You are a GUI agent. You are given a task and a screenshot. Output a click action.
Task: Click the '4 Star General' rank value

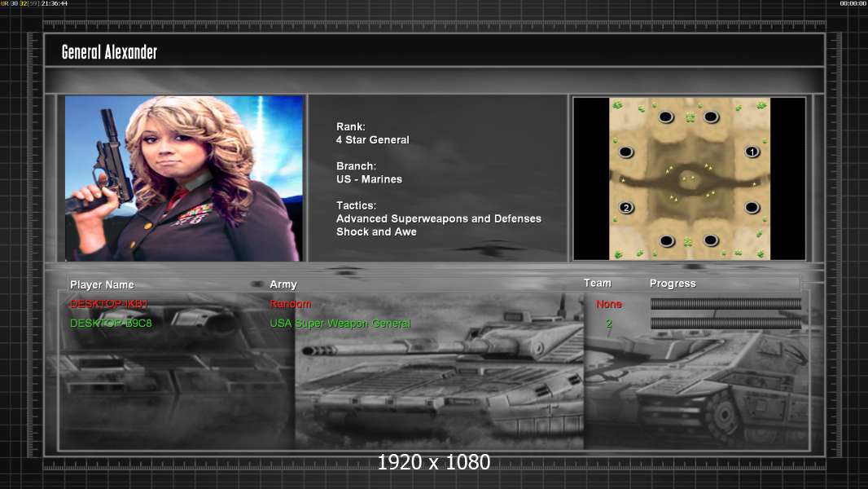(373, 140)
